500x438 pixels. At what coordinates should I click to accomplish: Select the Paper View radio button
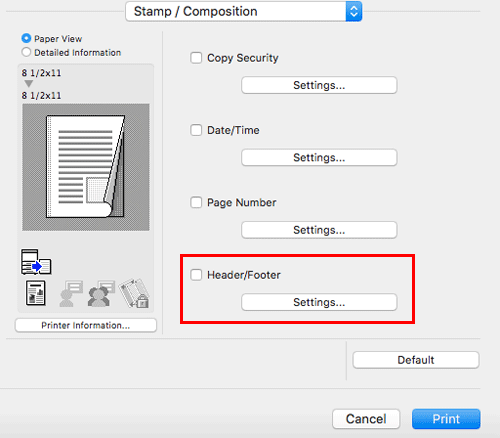click(26, 38)
